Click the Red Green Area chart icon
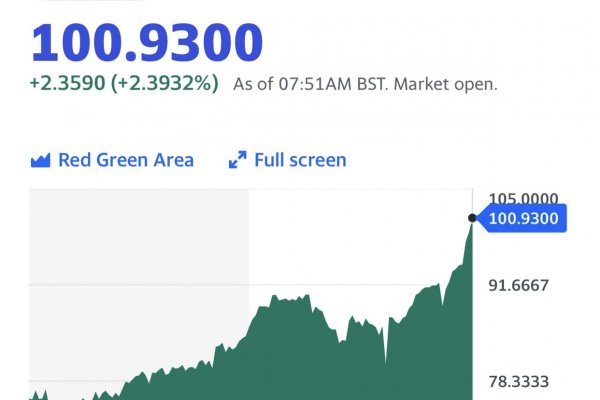 41,160
